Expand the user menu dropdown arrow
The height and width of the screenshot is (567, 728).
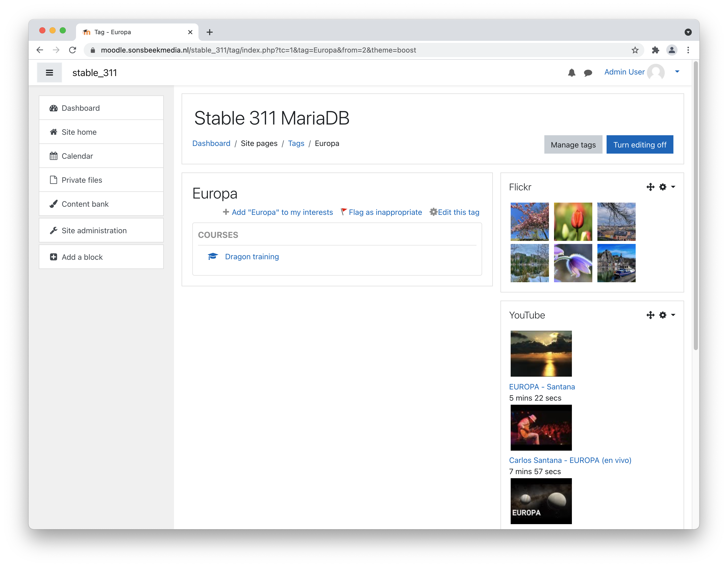pos(677,72)
